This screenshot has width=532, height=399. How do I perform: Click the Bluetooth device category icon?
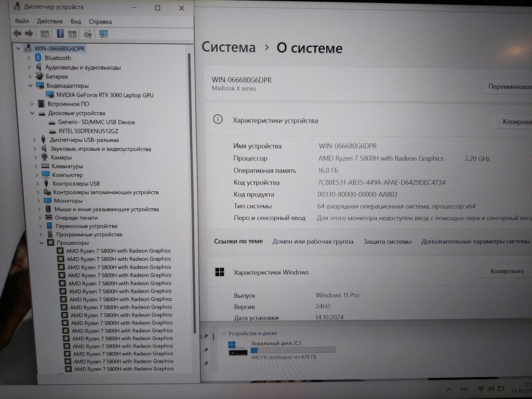38,58
